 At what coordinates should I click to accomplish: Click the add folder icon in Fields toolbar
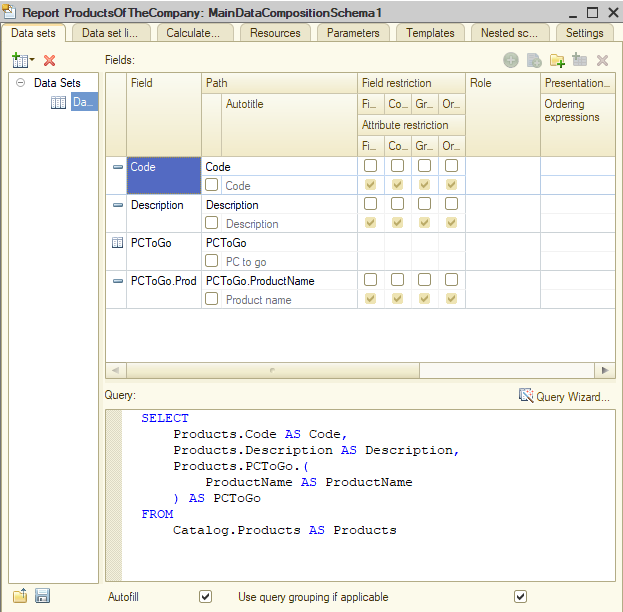(557, 61)
